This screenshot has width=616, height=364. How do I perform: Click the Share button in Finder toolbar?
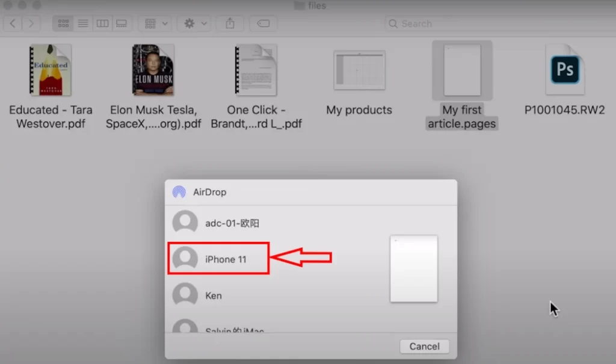tap(230, 23)
